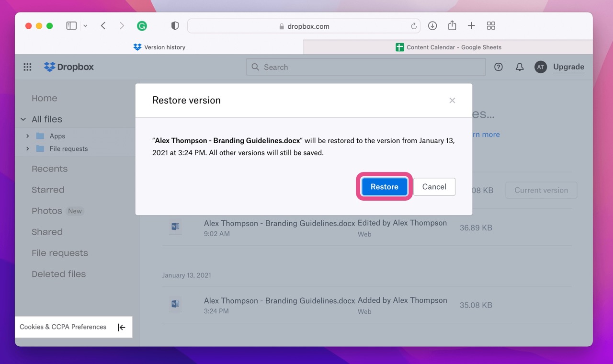Switch to Content Calendar - Google Sheets tab
613x364 pixels.
point(448,47)
